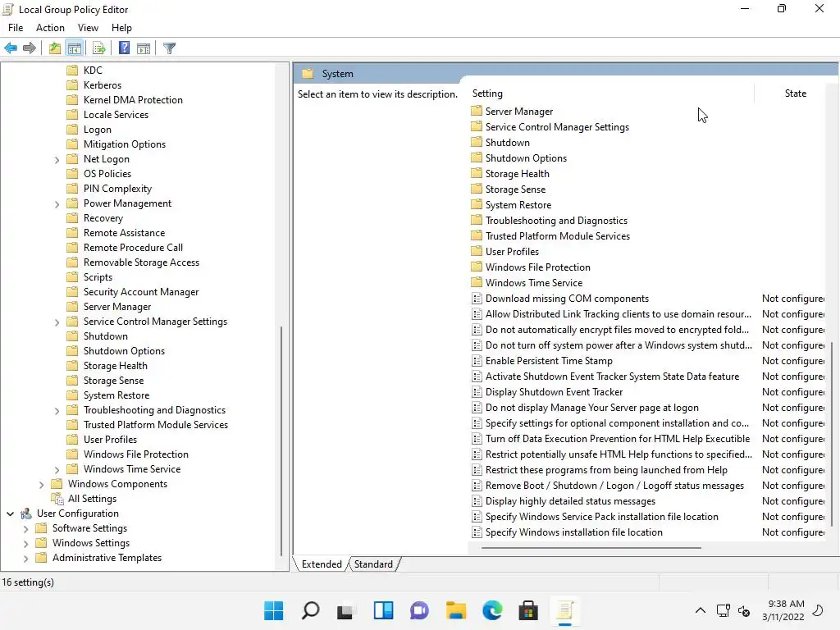Viewport: 840px width, 630px height.
Task: Click the All Settings icon in the tree
Action: point(57,499)
